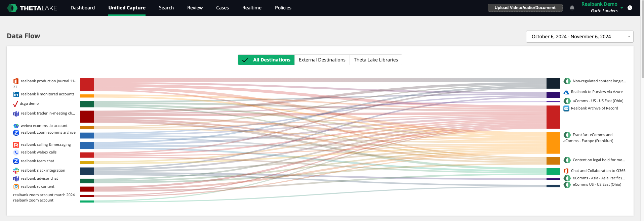Viewport: 644px width, 221px height.
Task: Click the Webex icon for ecomms .io account
Action: (x=16, y=126)
